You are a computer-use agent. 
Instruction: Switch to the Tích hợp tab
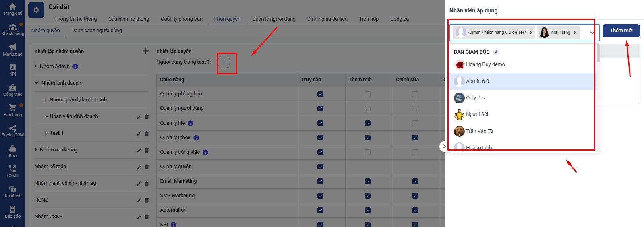[x=369, y=19]
